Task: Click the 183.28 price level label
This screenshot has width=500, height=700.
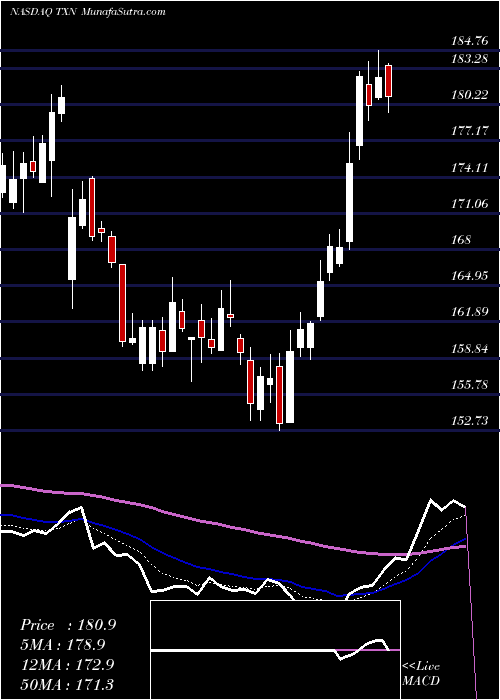Action: 470,59
